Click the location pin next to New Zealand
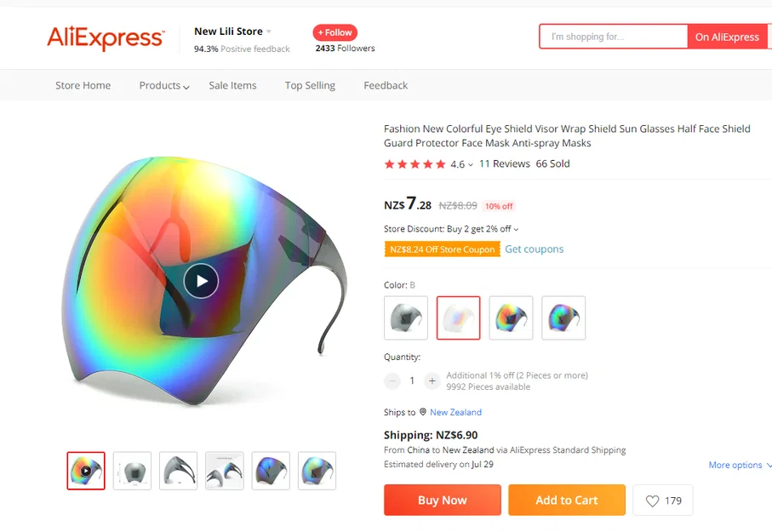 pyautogui.click(x=423, y=412)
